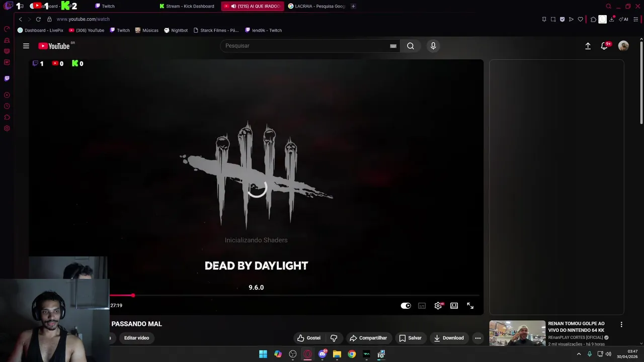Open Discord from the taskbar
The width and height of the screenshot is (644, 362).
point(323,354)
